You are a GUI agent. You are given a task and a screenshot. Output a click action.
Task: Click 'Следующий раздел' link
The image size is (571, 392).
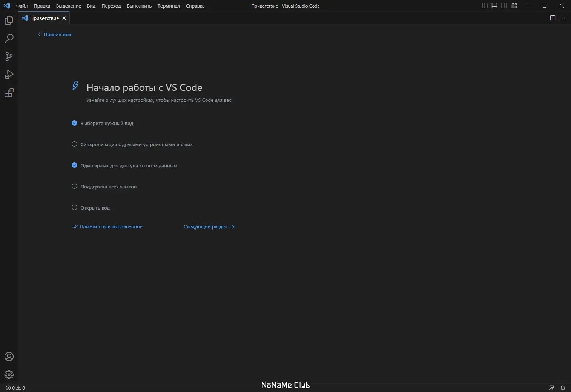click(209, 227)
